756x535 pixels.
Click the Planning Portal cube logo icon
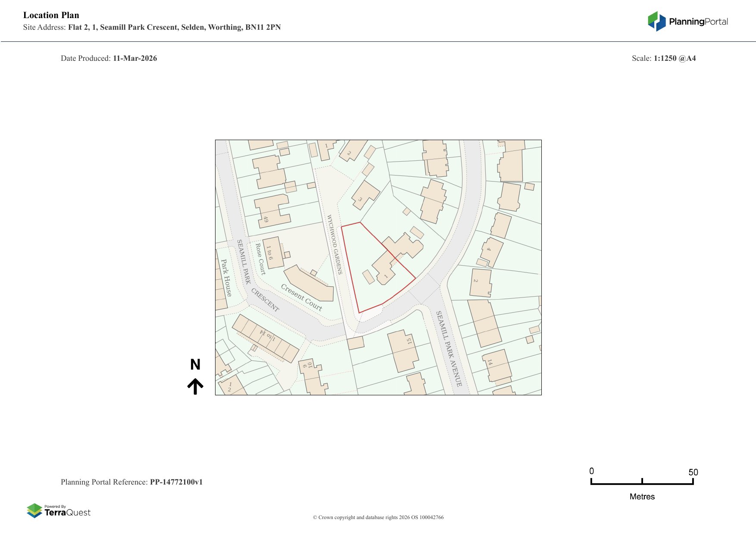[657, 21]
